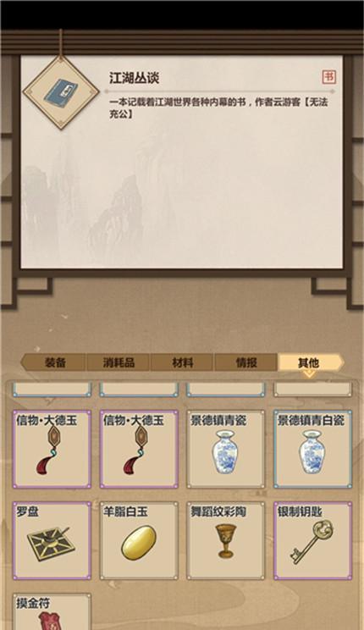Select the 罗盘 compass item

point(52,540)
